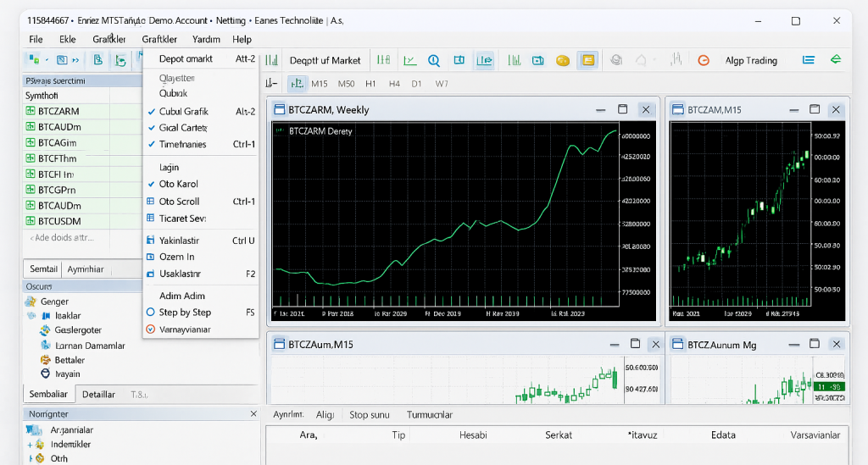Open the dropdown arrow beside first left toolbar icon
The image size is (868, 465).
(x=47, y=60)
